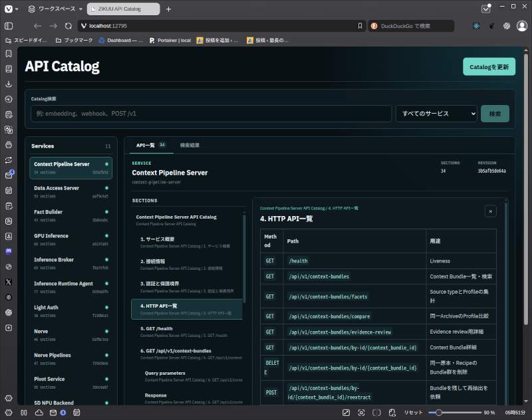
Task: Expand the ワークスペース workspace menu
Action: (56, 9)
